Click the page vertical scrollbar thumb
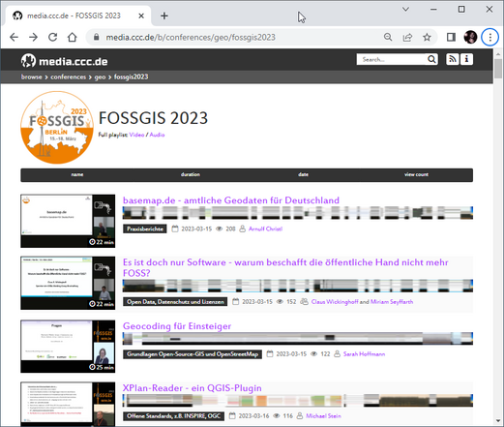Screen dimensions: 504x427 pos(498,69)
